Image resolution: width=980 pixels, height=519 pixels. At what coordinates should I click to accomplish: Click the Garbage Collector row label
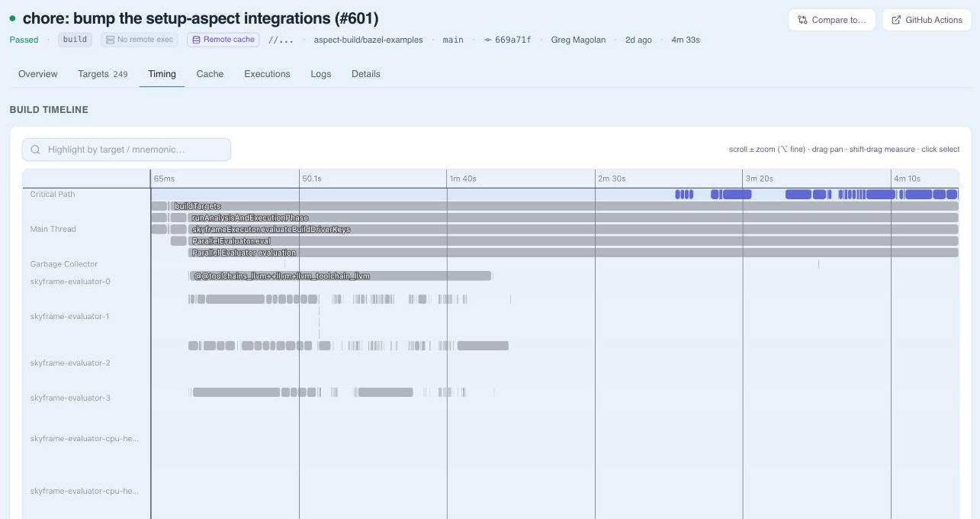64,264
